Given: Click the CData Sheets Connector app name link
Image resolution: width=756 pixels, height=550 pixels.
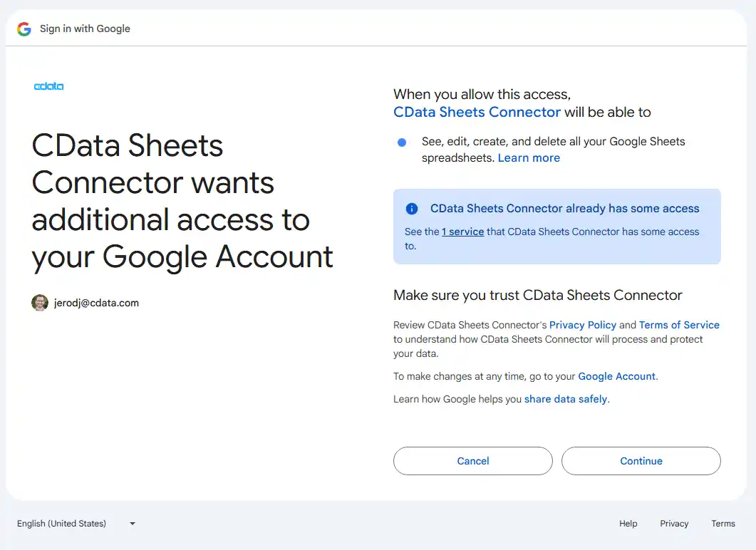Looking at the screenshot, I should pyautogui.click(x=477, y=112).
